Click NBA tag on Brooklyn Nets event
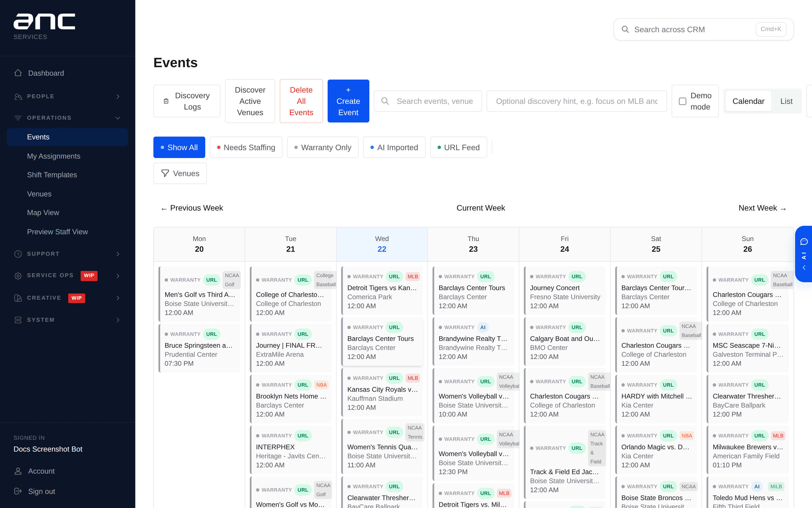 [x=321, y=385]
